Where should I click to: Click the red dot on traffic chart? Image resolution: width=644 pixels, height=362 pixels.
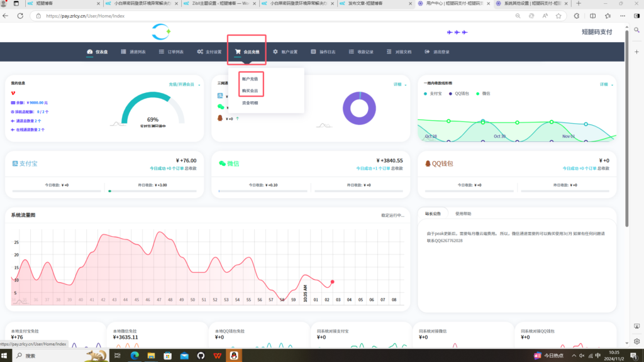point(332,282)
